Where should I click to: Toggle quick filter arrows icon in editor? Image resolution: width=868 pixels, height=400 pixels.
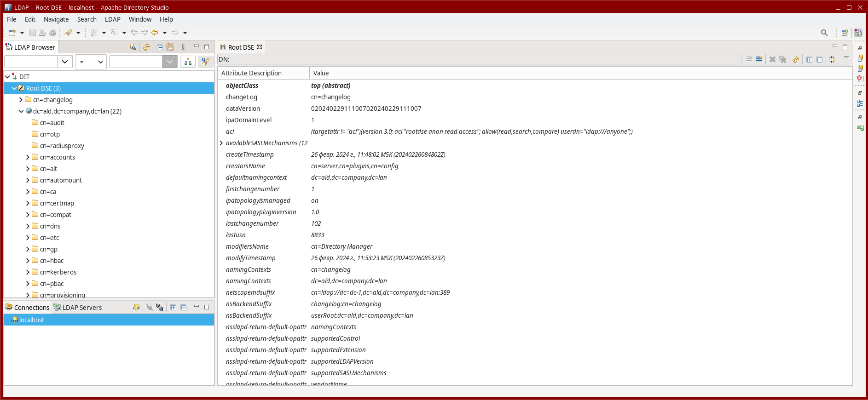click(x=833, y=59)
